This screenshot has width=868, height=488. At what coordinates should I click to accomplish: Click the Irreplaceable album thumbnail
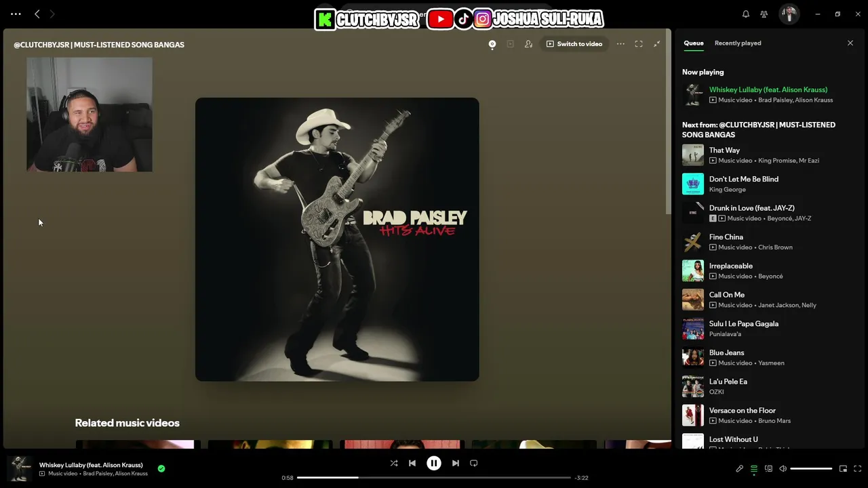[693, 270]
